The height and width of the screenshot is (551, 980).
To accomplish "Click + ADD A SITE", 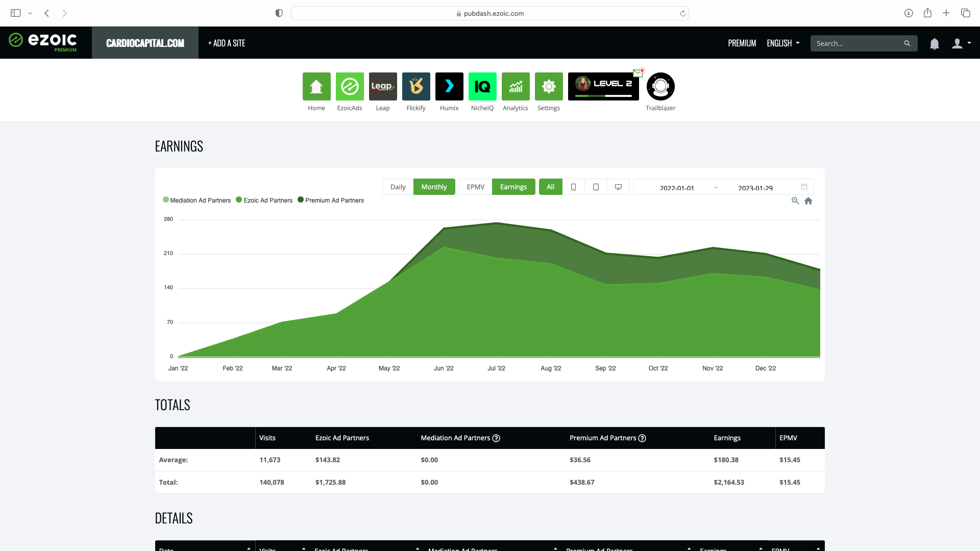I will coord(227,43).
